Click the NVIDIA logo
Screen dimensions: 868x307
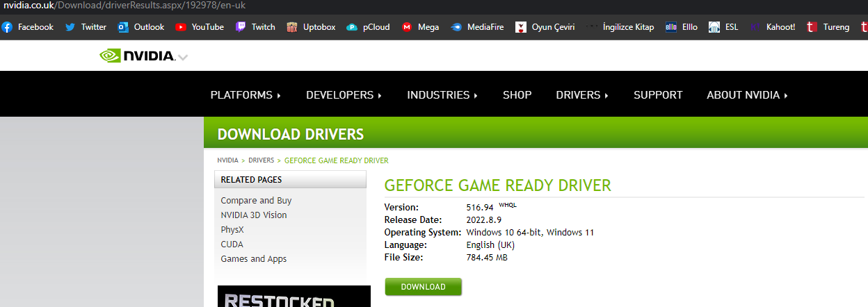tap(137, 56)
